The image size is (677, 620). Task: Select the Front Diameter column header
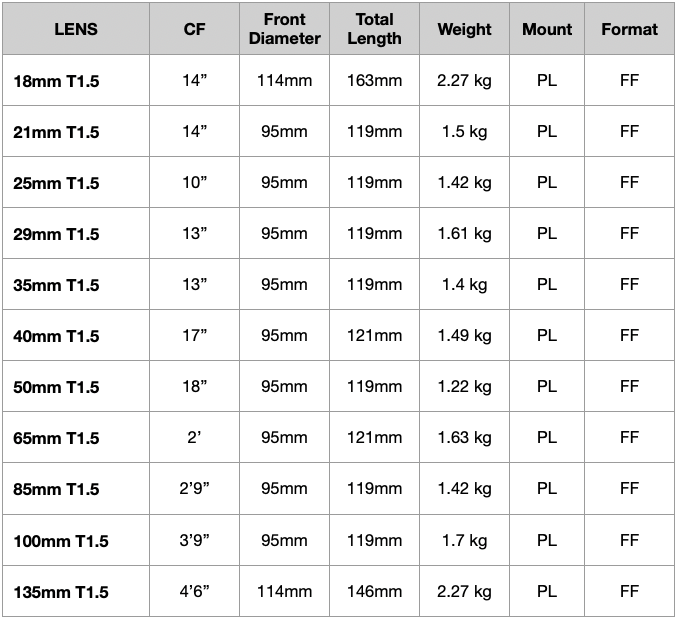(285, 29)
